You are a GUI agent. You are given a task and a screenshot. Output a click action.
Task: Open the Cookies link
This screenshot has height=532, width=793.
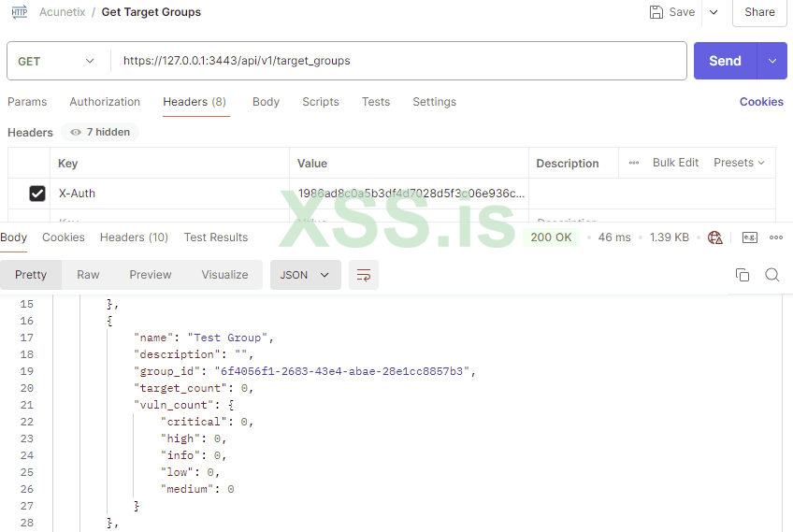tap(761, 102)
